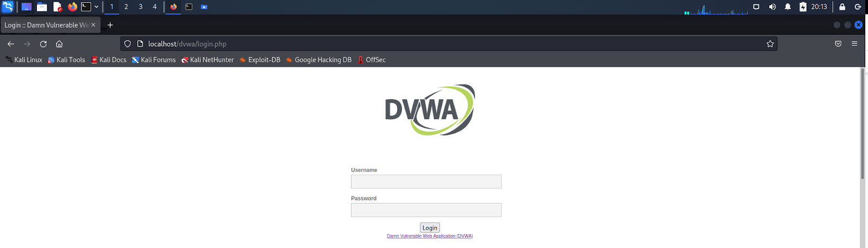The height and width of the screenshot is (248, 868).
Task: Launch the text editor from panel
Action: (x=58, y=7)
